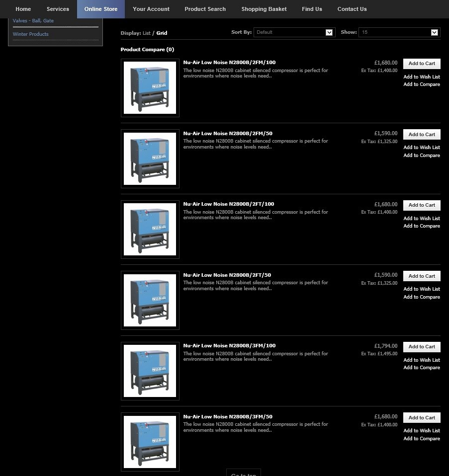Add N2800B/2FM/100 compressor to cart
The height and width of the screenshot is (476, 449).
coord(421,64)
